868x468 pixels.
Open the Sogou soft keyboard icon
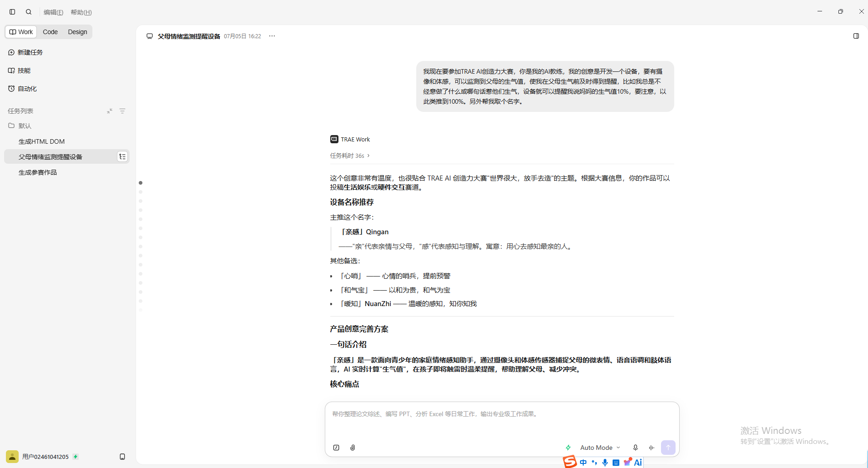616,463
